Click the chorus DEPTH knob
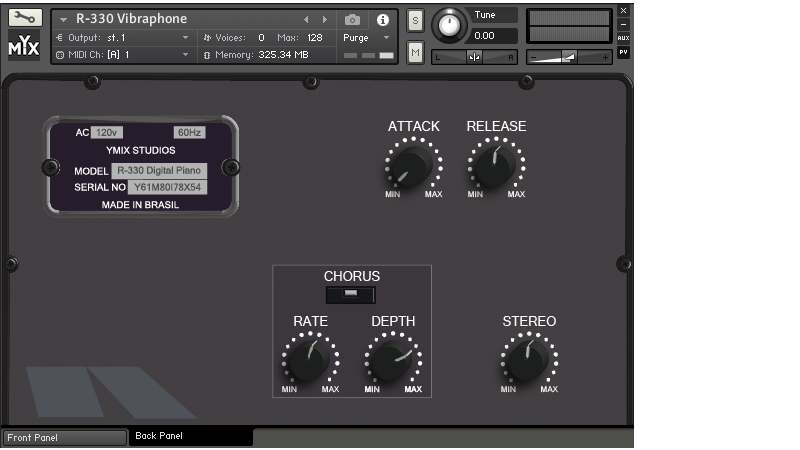 click(392, 360)
